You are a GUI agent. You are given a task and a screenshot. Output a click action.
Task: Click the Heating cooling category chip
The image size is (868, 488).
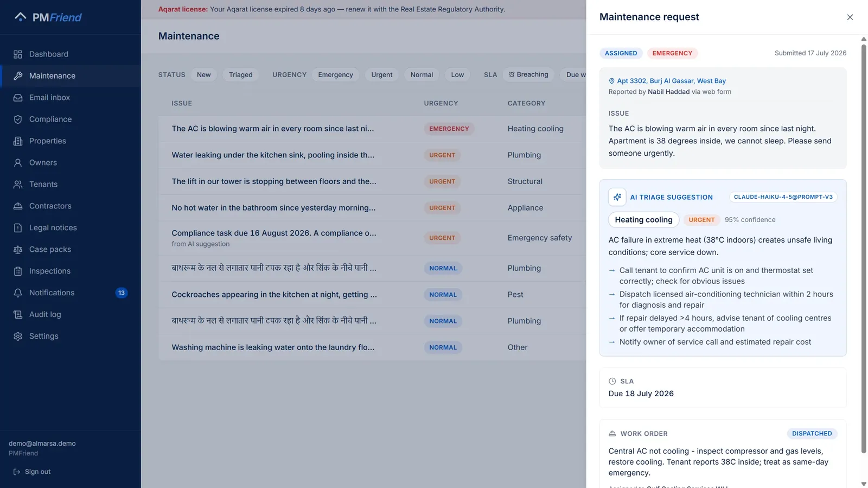pos(643,220)
